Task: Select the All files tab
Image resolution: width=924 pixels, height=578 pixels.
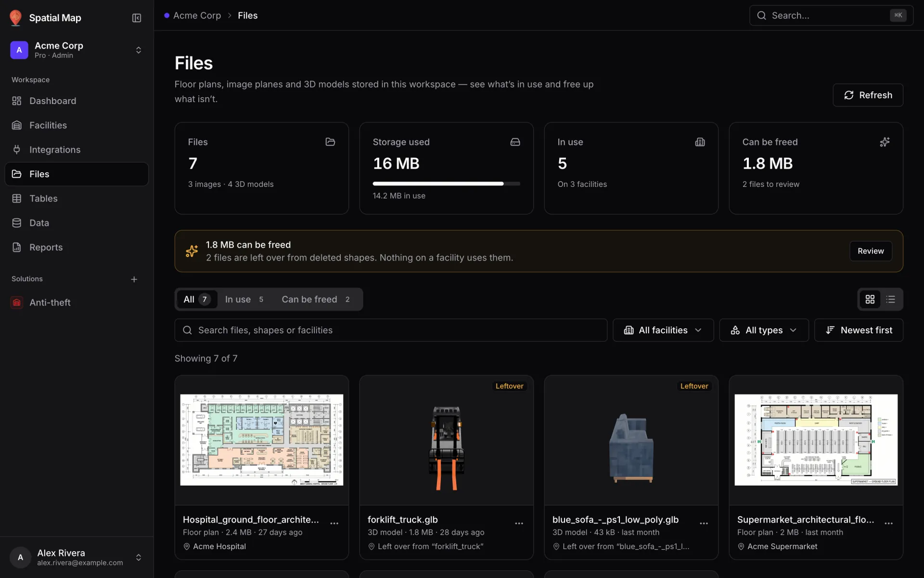Action: click(197, 299)
